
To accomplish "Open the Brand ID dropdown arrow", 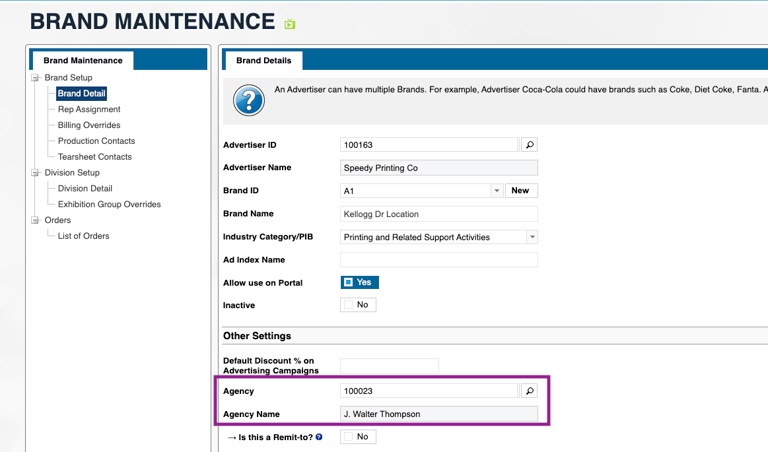I will click(497, 191).
